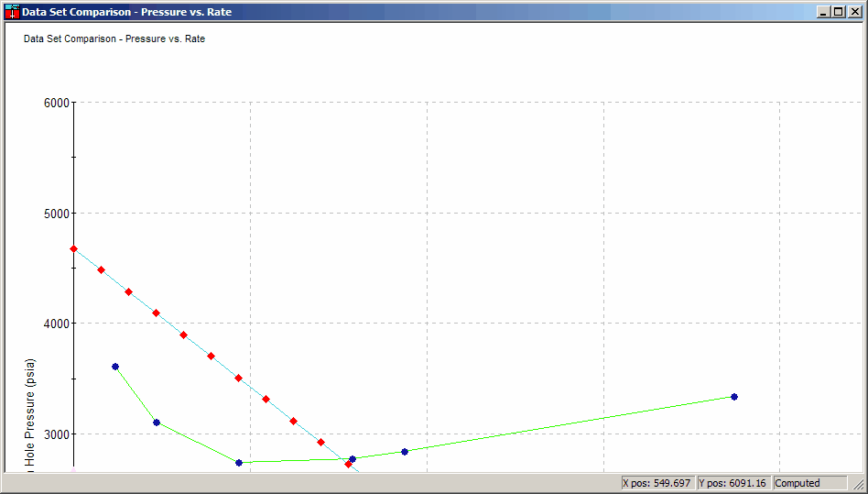The height and width of the screenshot is (494, 868).
Task: Click the 5000 y-axis label
Action: pyautogui.click(x=56, y=214)
